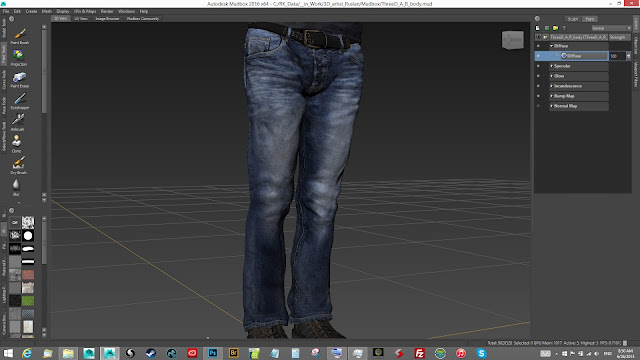Open iTunes from the taskbar

461,353
